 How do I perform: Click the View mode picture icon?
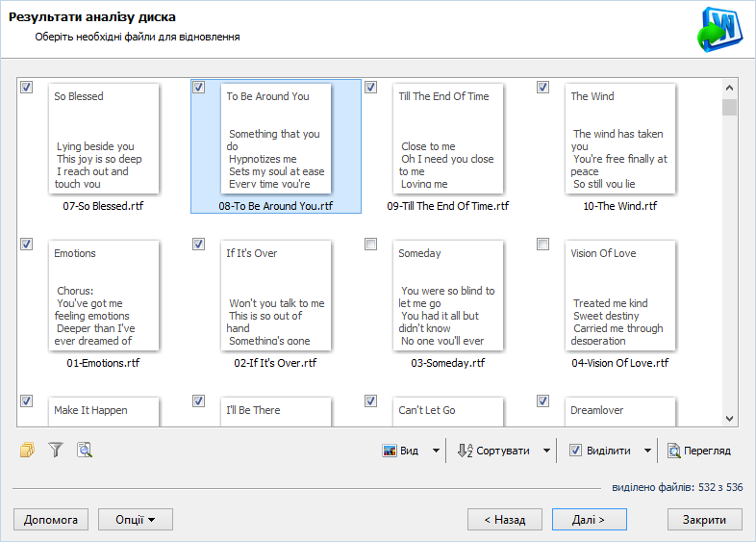pyautogui.click(x=390, y=451)
